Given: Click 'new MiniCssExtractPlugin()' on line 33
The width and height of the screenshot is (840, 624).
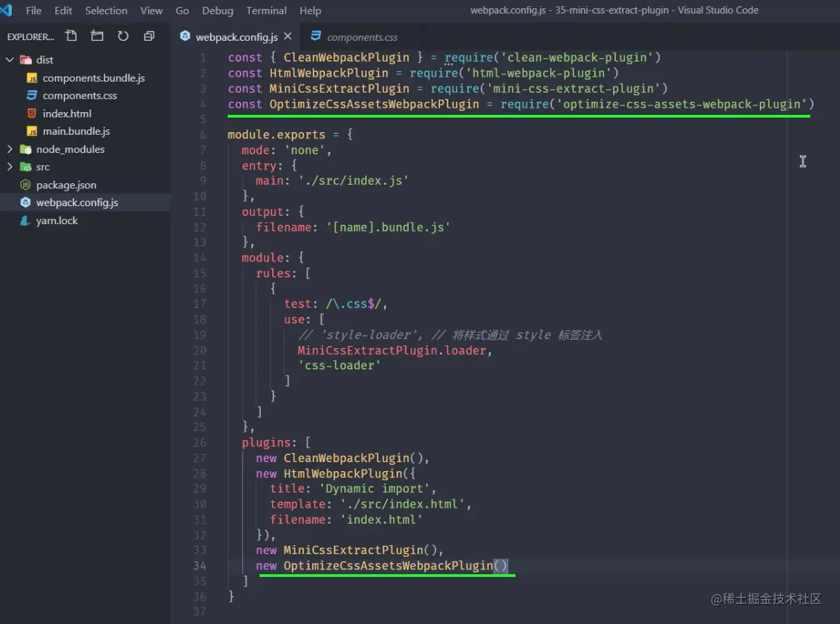Looking at the screenshot, I should pyautogui.click(x=347, y=550).
